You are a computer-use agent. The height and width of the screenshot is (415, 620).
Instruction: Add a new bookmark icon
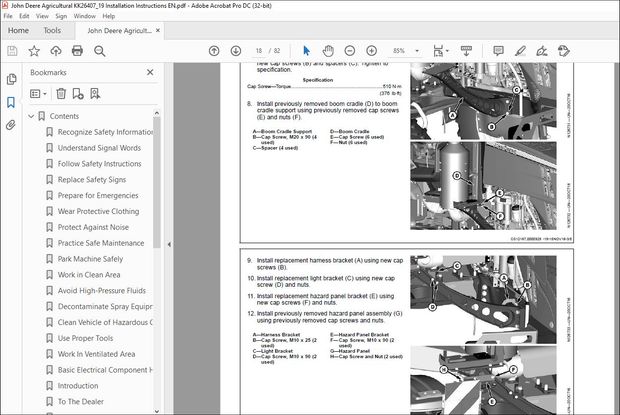click(x=78, y=94)
